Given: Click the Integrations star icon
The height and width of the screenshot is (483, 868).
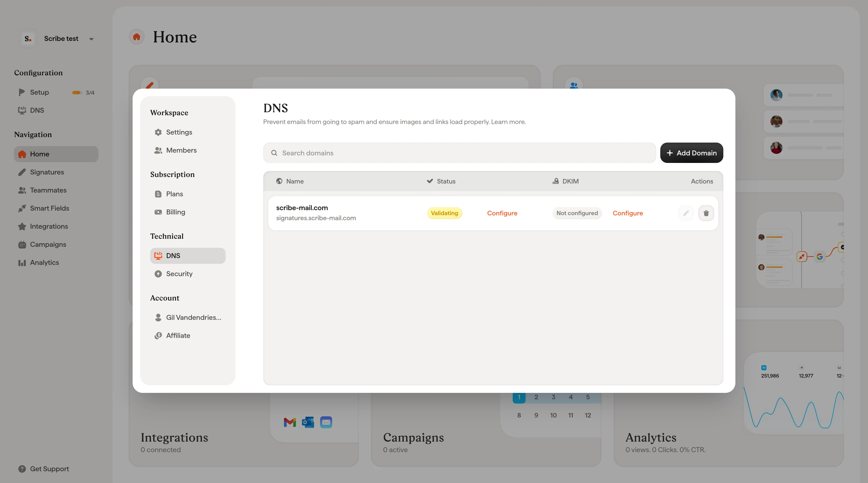Looking at the screenshot, I should pos(22,226).
